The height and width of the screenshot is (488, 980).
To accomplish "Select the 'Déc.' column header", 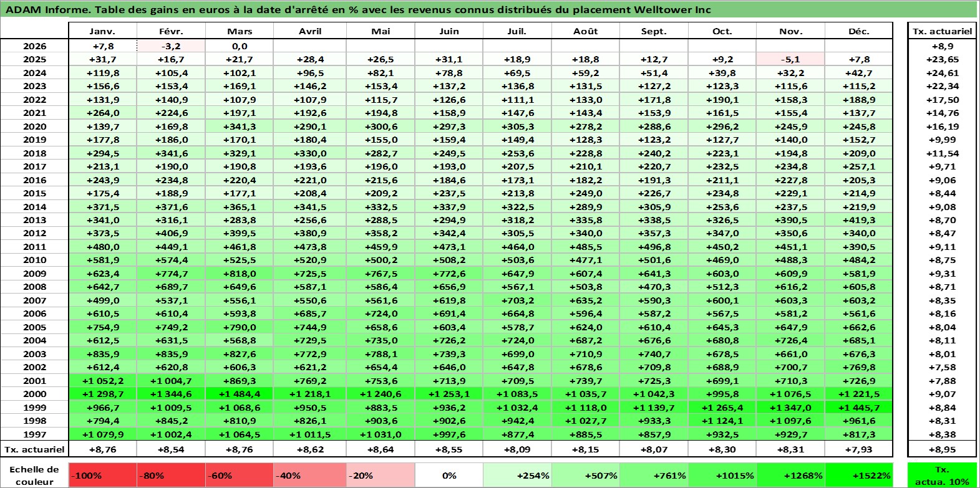I will [x=859, y=31].
